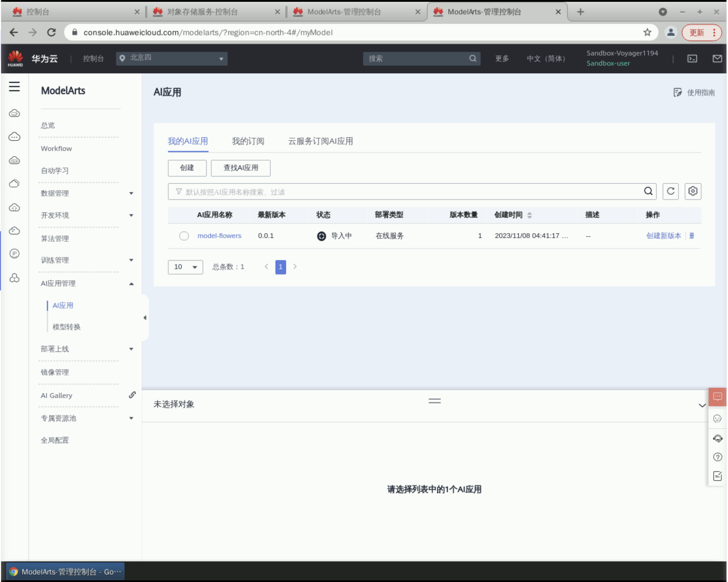The height and width of the screenshot is (582, 728).
Task: Click the customer service headset icon
Action: tap(717, 438)
